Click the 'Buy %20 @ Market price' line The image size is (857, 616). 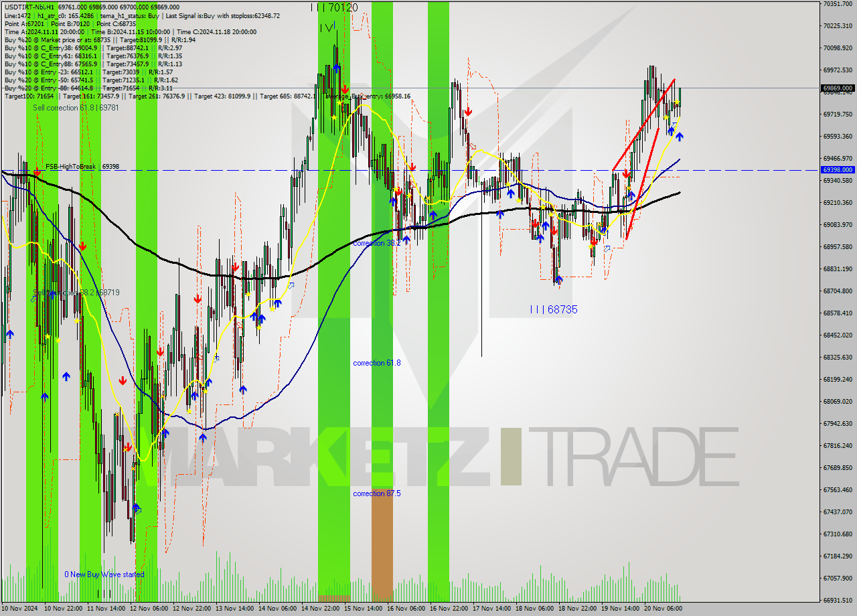[100, 40]
